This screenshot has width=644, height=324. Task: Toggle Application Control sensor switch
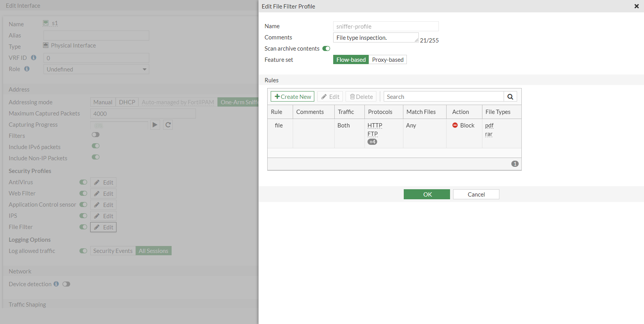click(83, 205)
